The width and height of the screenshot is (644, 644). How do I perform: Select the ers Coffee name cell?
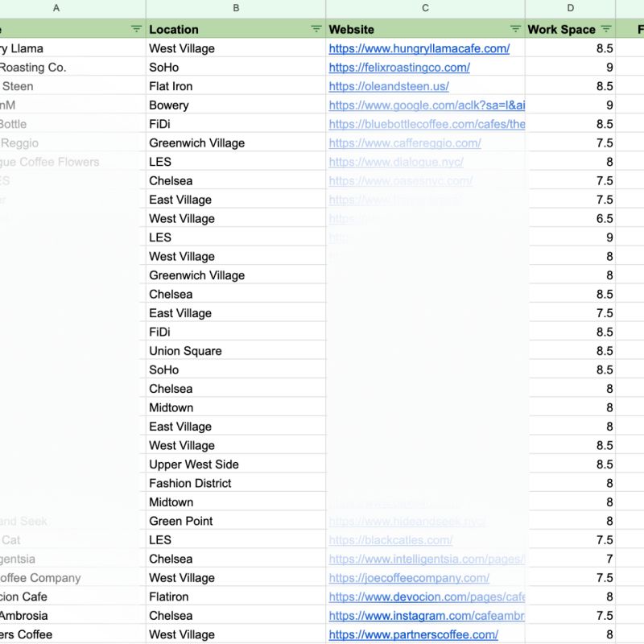coord(72,634)
